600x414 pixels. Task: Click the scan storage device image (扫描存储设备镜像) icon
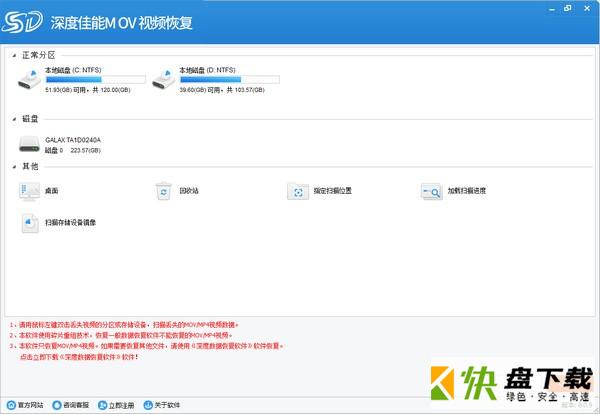tap(30, 223)
